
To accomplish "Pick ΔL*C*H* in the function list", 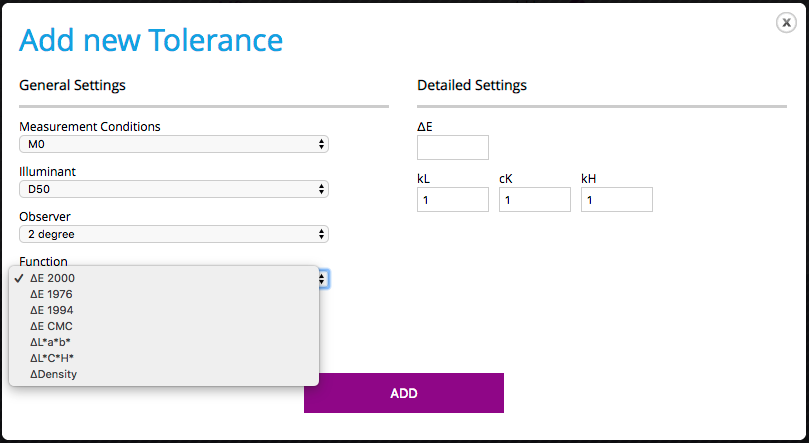I will click(x=164, y=358).
